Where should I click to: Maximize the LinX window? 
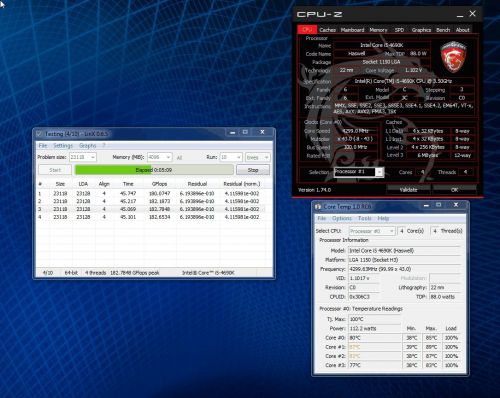245,132
